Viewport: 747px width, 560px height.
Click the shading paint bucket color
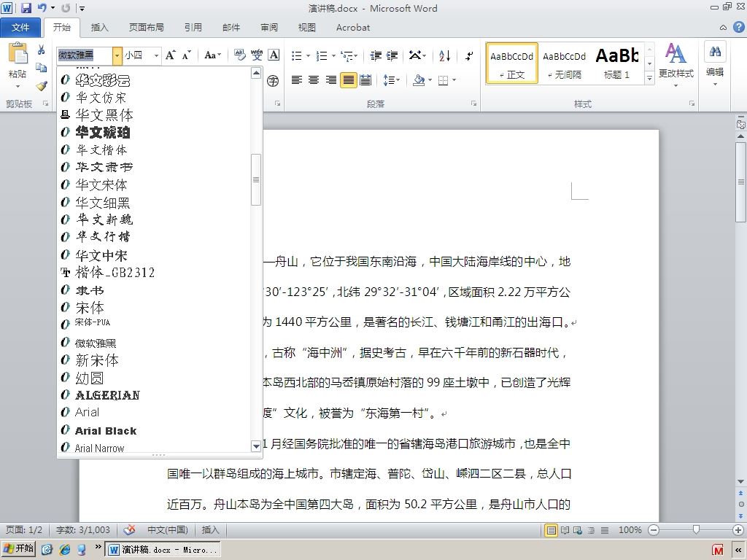[419, 80]
